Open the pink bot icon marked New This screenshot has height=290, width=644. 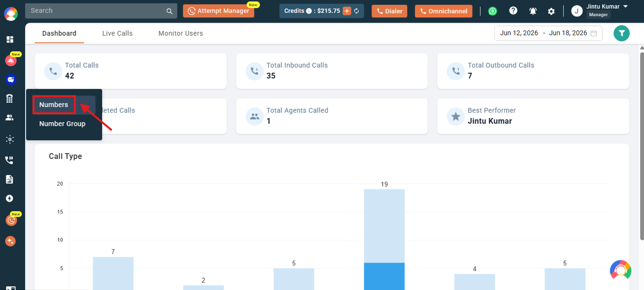(x=11, y=60)
